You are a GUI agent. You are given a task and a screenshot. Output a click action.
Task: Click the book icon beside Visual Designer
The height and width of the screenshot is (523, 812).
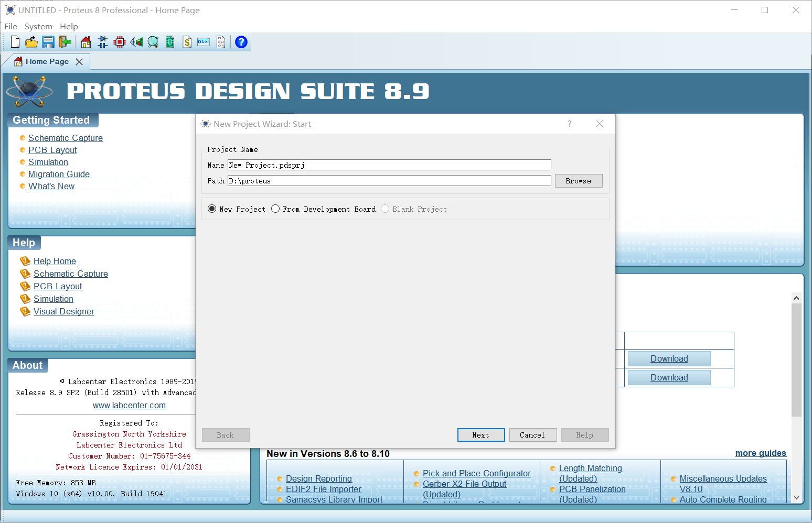coord(25,311)
